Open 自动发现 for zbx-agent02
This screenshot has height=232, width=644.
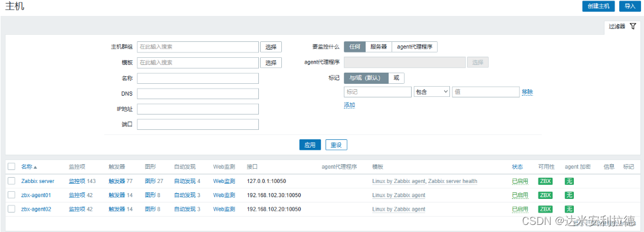coord(185,209)
